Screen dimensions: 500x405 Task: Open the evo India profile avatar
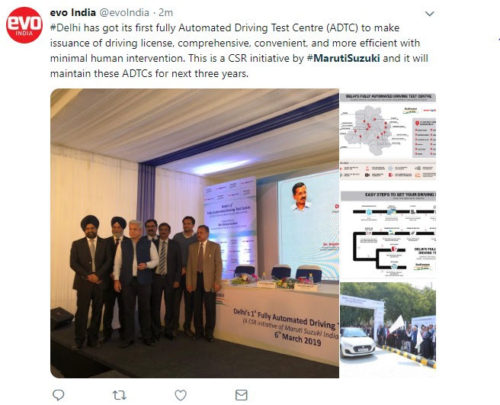24,25
